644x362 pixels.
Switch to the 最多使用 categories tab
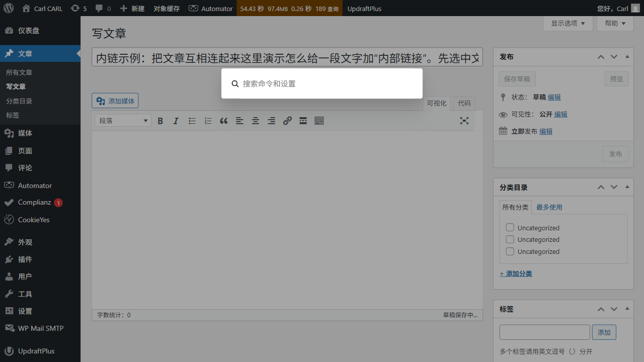(x=549, y=207)
